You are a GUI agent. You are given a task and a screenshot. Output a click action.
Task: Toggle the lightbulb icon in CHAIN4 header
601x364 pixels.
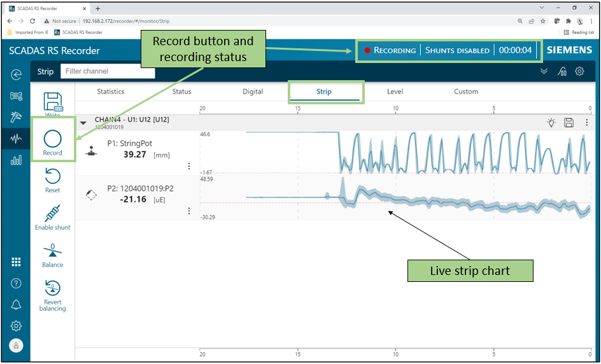point(551,123)
